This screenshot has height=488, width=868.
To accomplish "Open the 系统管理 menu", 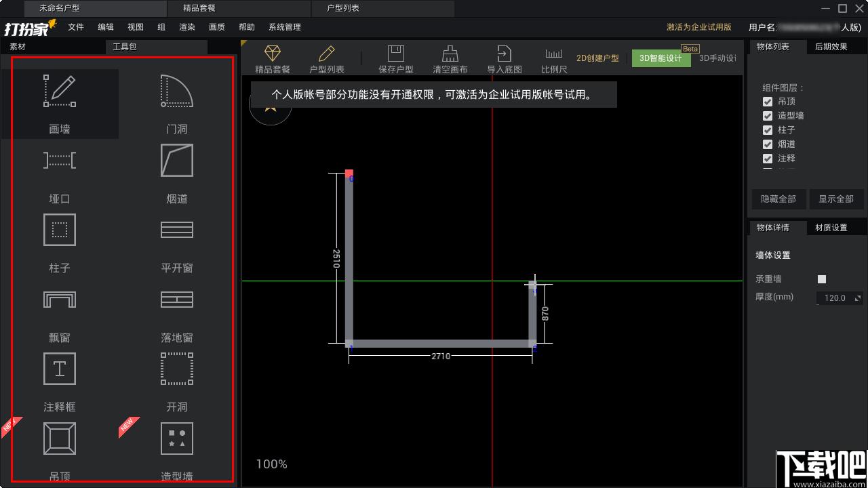I will [285, 27].
